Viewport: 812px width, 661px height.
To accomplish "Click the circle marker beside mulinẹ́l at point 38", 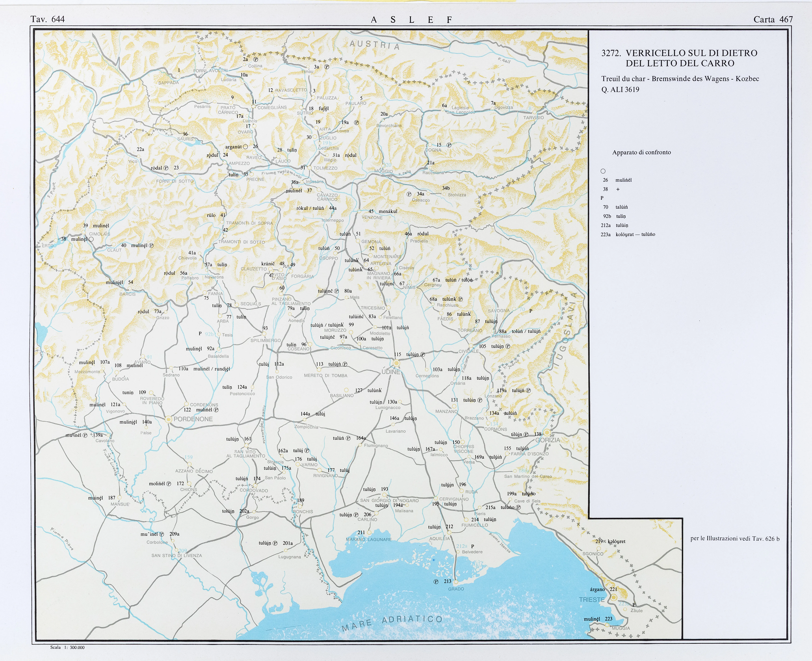I will click(x=91, y=239).
